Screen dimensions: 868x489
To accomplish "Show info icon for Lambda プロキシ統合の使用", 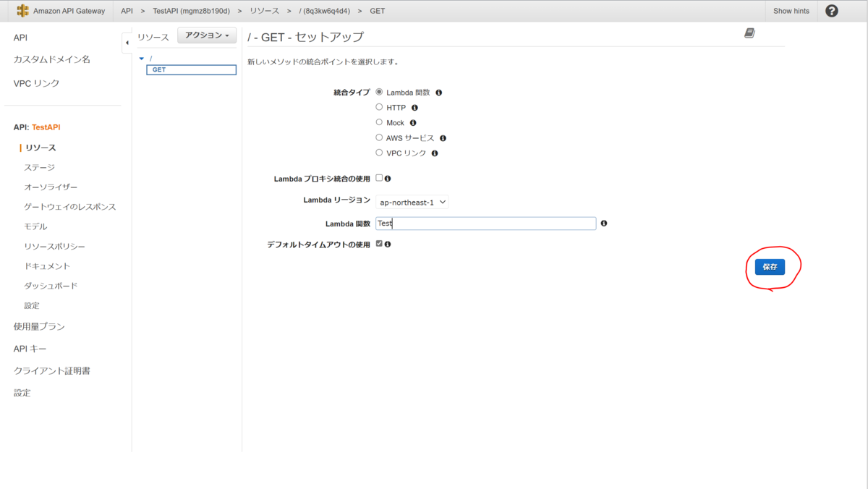I will tap(388, 179).
